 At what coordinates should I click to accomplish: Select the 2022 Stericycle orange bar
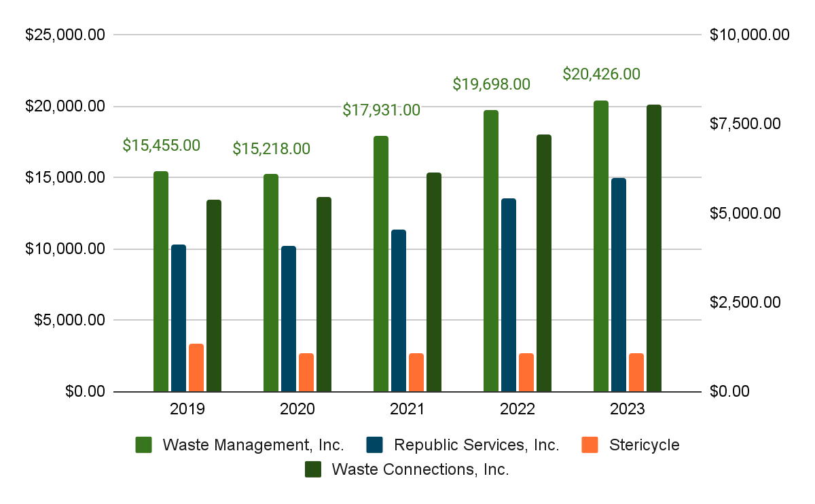click(x=526, y=372)
